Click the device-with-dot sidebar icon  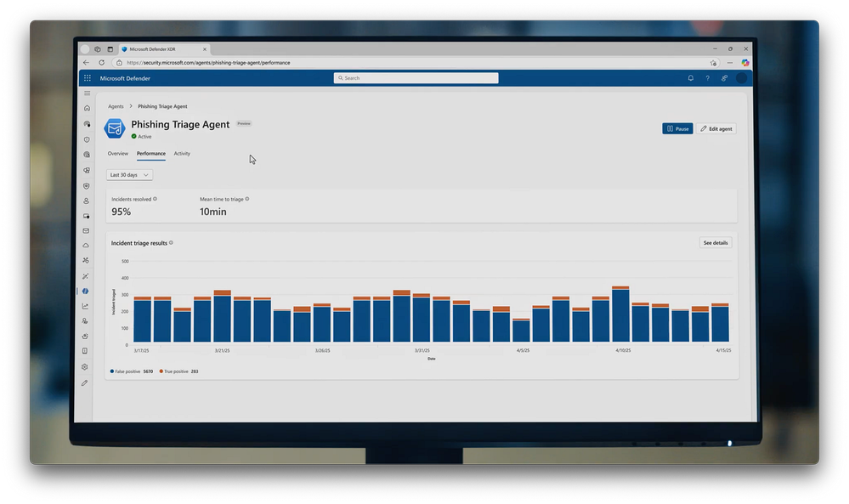[86, 216]
